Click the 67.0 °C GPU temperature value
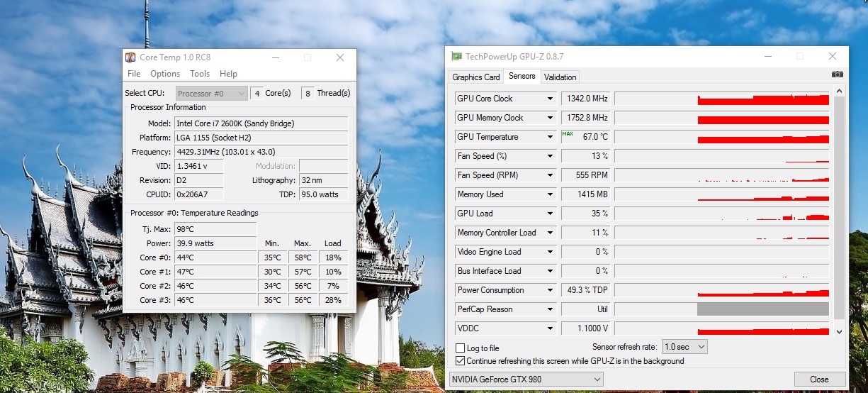 click(586, 137)
